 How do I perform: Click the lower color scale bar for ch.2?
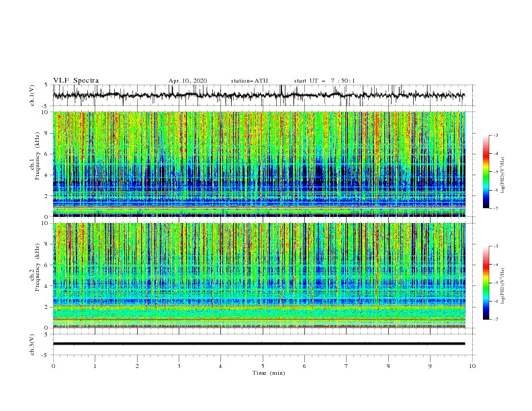click(x=486, y=283)
